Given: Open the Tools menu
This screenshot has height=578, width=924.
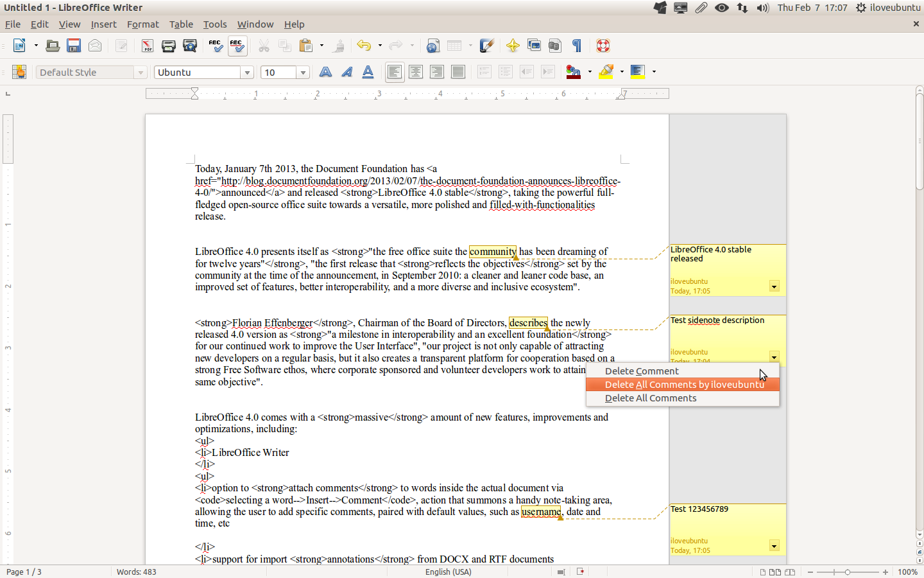Looking at the screenshot, I should [215, 24].
